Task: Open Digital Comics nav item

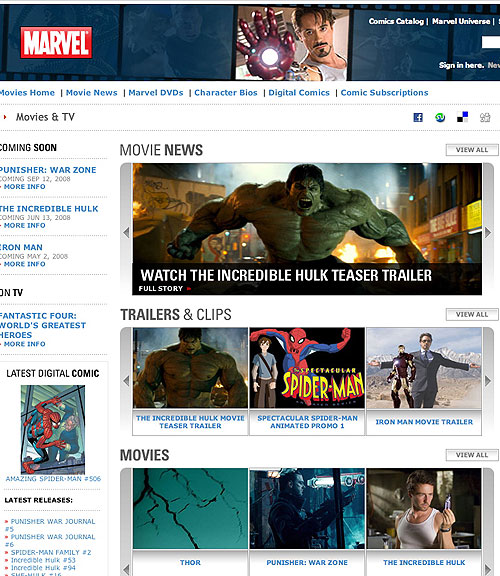Action: 299,93
